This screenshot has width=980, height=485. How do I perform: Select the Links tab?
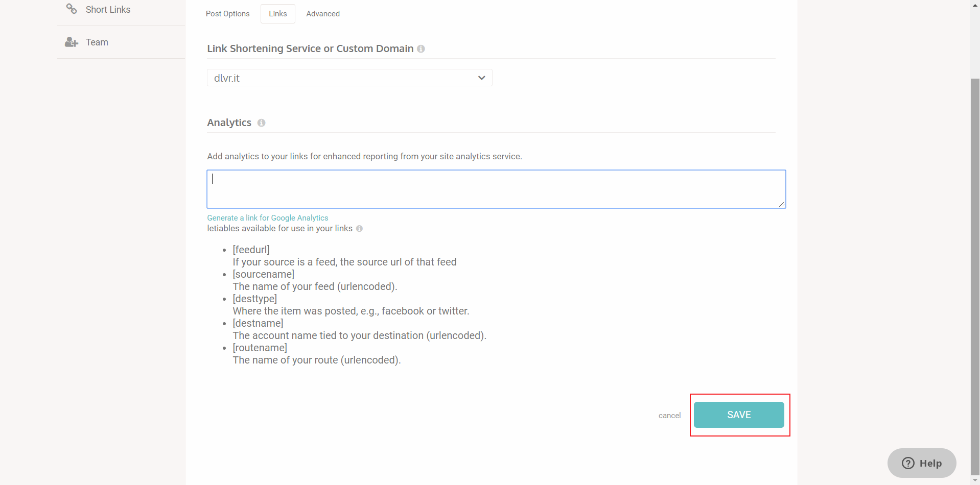click(278, 14)
